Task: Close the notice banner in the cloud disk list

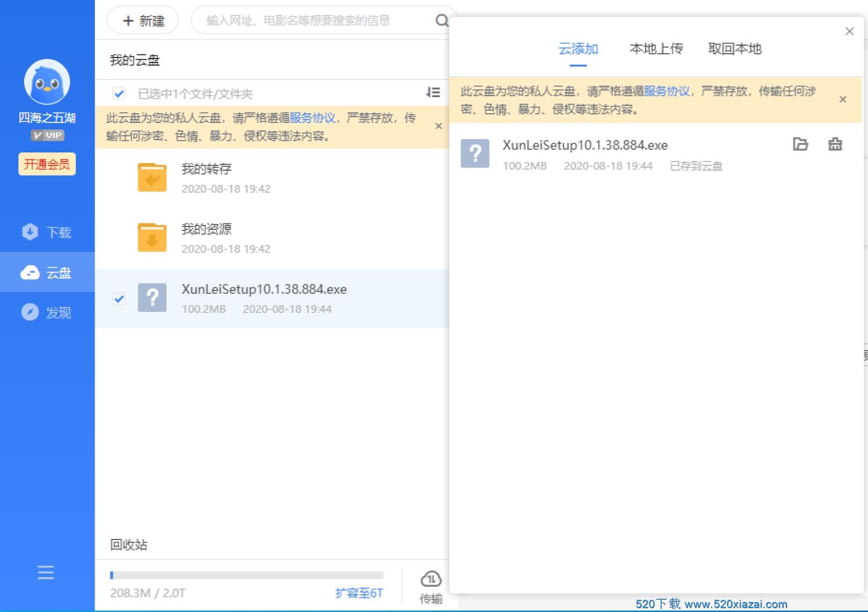Action: (438, 126)
